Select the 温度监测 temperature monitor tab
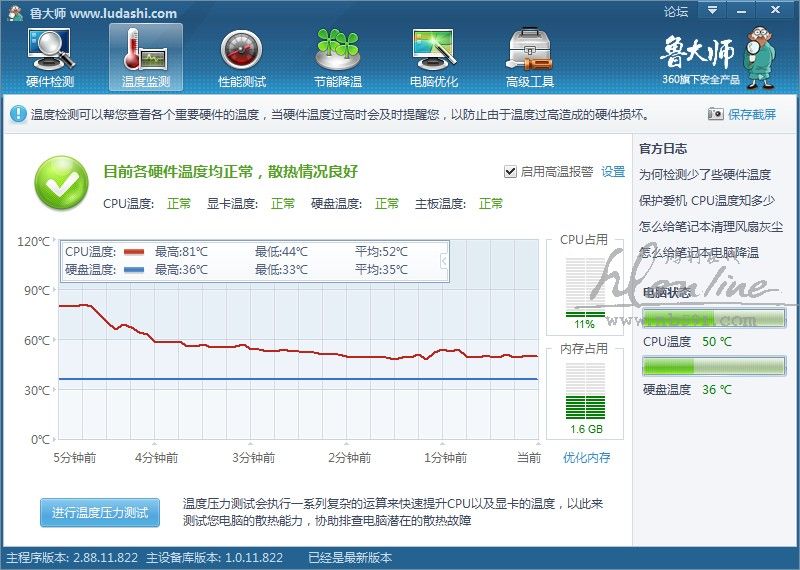This screenshot has height=570, width=800. point(146,57)
